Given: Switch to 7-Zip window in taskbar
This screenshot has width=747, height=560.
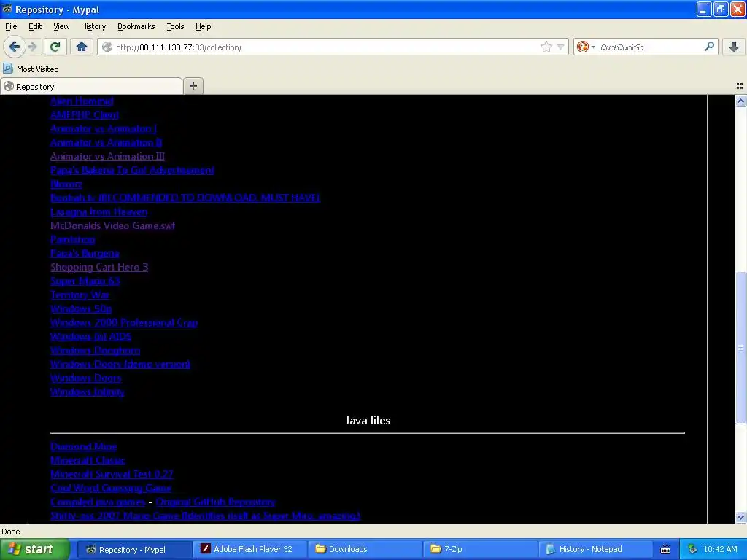Looking at the screenshot, I should [480, 549].
